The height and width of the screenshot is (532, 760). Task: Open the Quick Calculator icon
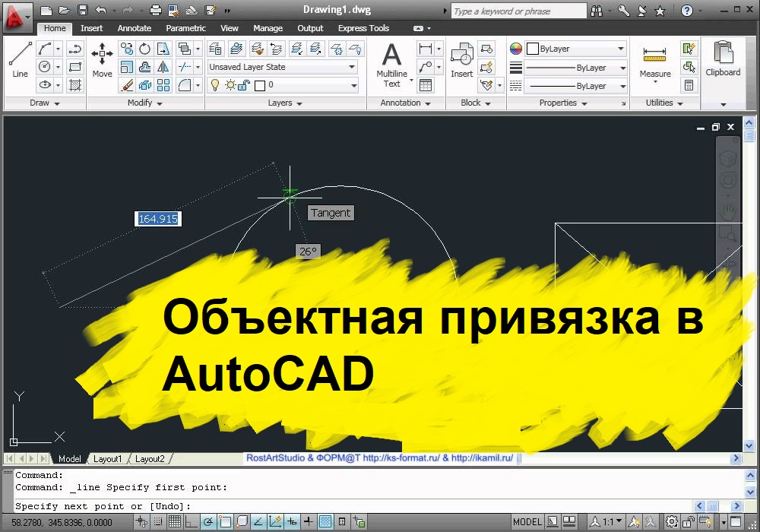[x=689, y=85]
